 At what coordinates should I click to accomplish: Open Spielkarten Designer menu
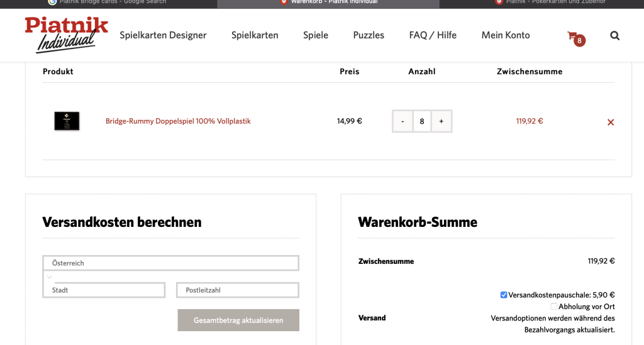coord(163,35)
